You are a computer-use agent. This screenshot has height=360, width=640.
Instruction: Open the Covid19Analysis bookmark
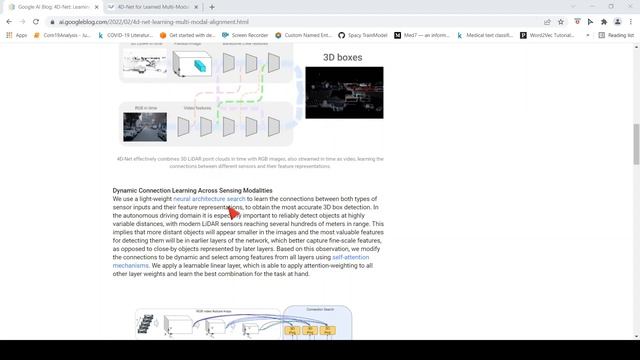click(x=62, y=36)
